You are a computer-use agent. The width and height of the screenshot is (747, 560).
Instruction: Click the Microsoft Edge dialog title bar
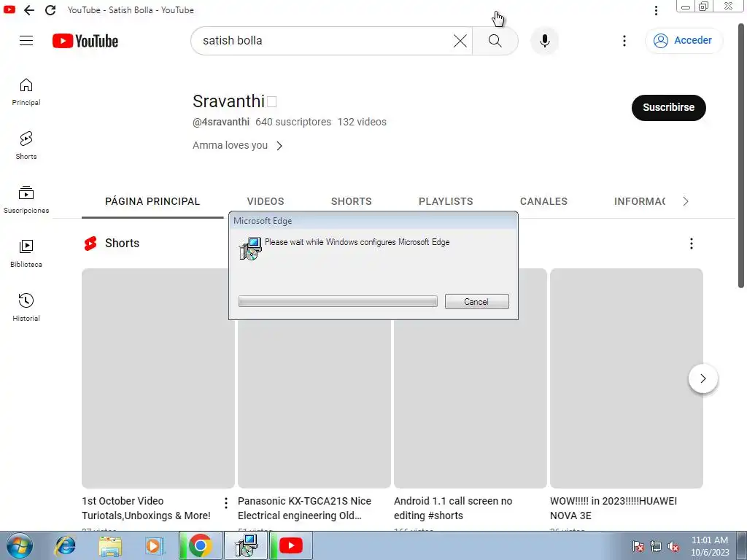(373, 221)
